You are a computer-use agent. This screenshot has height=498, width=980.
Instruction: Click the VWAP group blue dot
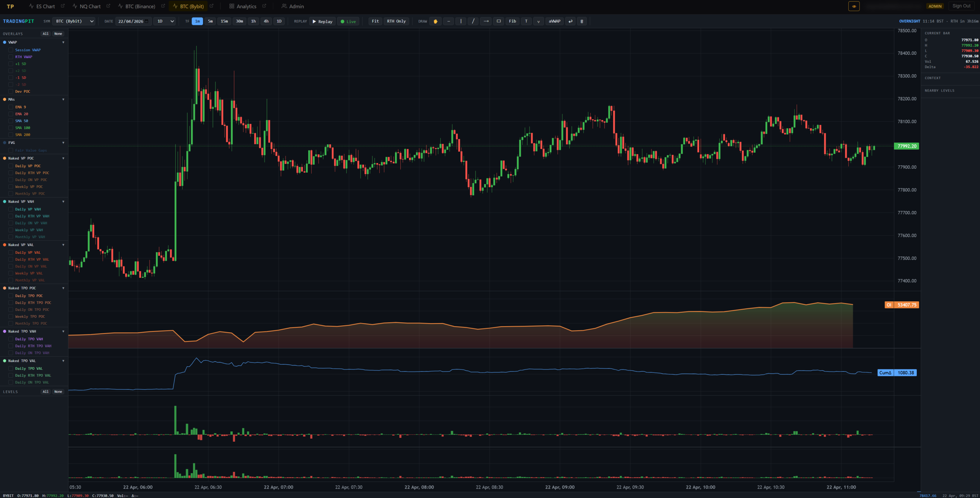(5, 42)
